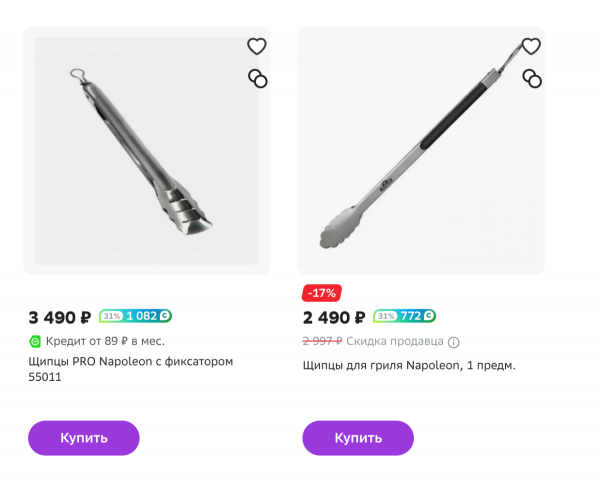600x490 pixels.
Task: Click the 772 bonus badge
Action: 411,317
